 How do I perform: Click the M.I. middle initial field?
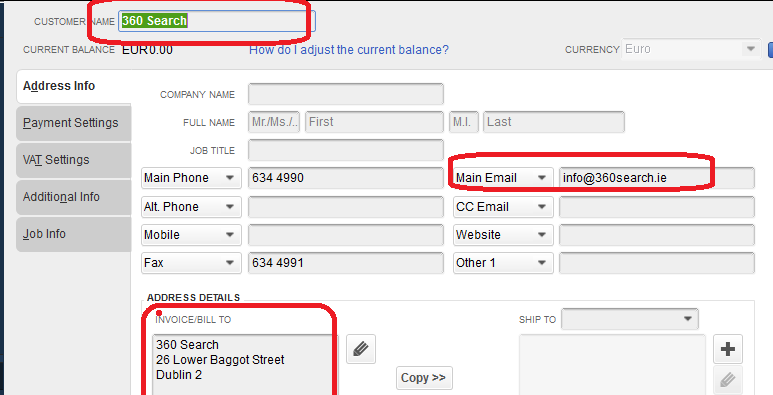tap(463, 122)
